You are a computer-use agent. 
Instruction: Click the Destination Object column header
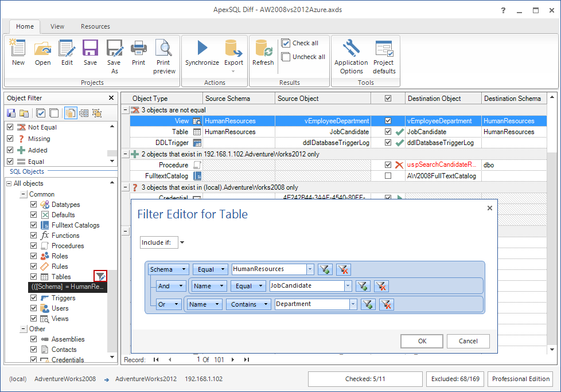(x=443, y=98)
